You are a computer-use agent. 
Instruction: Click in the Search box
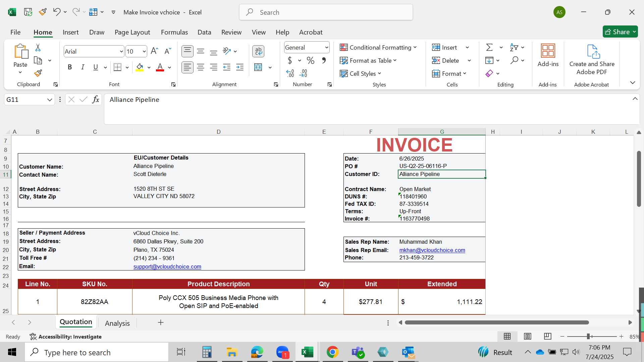[326, 12]
